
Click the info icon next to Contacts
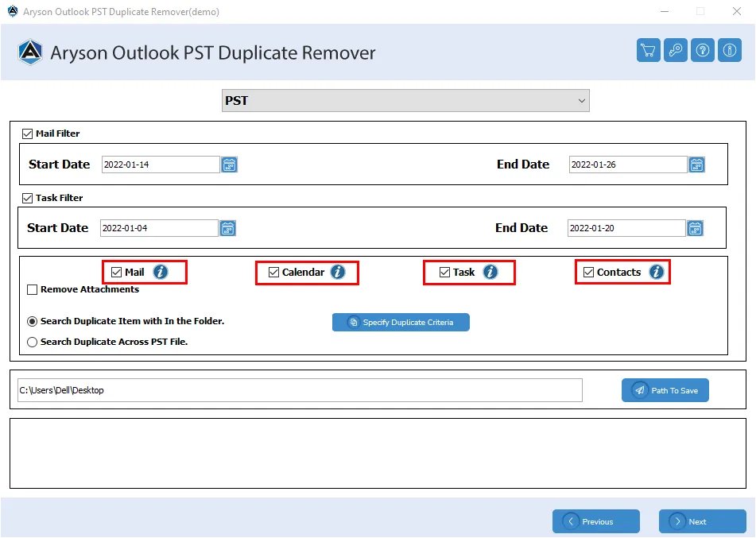656,273
